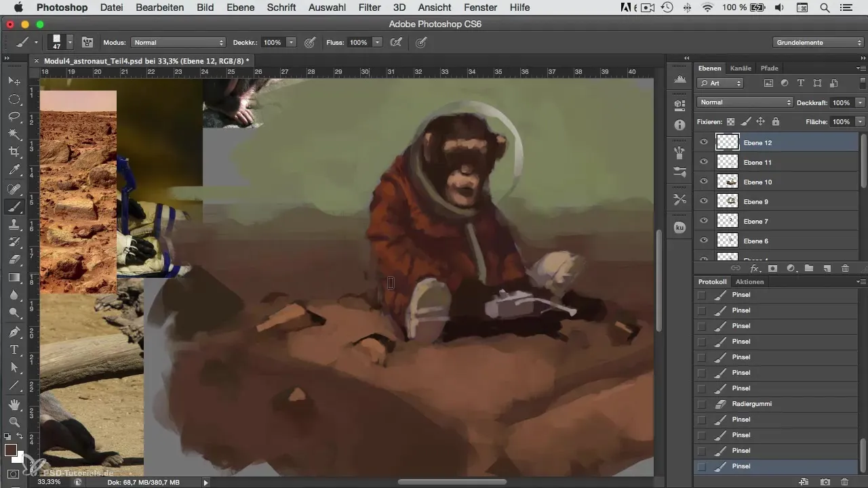Open the Ebene menu
Image resolution: width=868 pixels, height=488 pixels.
(x=240, y=7)
